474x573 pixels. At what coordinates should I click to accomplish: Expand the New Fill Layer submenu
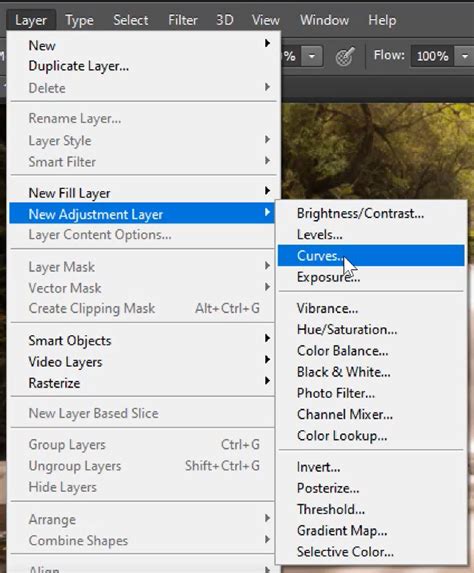point(142,193)
